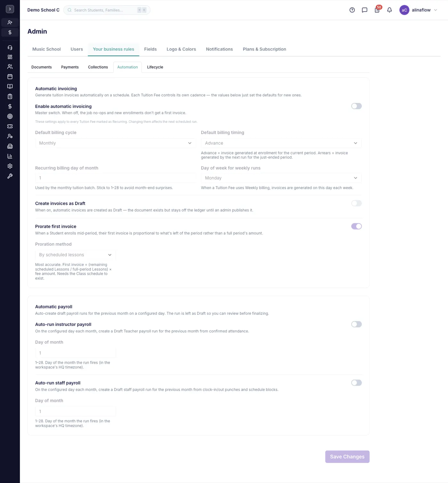Enable the automatic invoicing switch
Viewport: 448px width, 483px height.
click(356, 106)
